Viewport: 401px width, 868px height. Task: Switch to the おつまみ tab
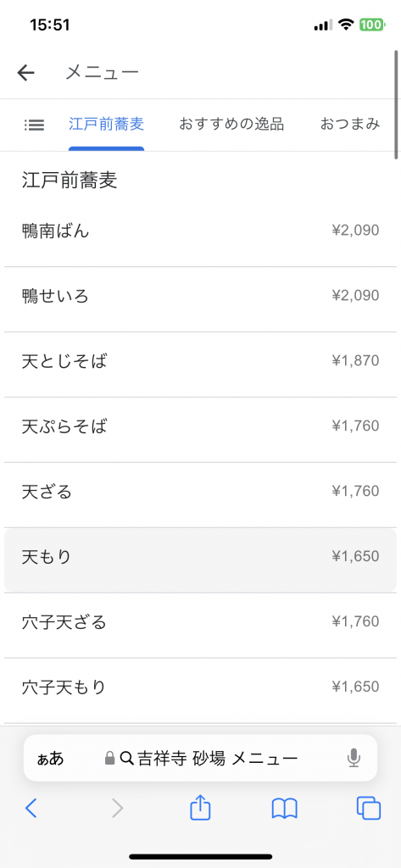click(349, 124)
